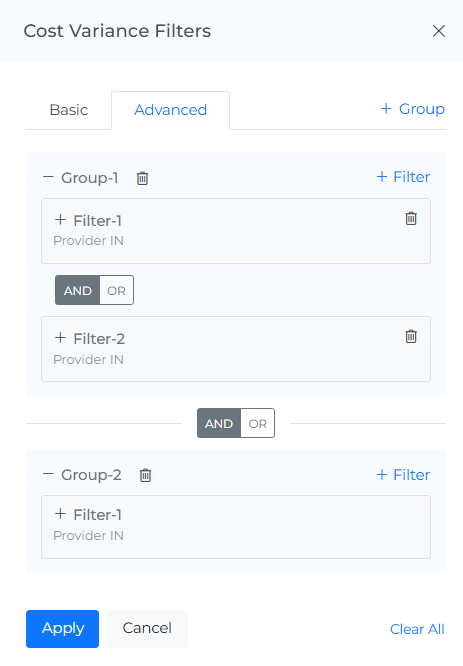
Task: Select AND between Filter-1 and Filter-2
Action: click(78, 291)
